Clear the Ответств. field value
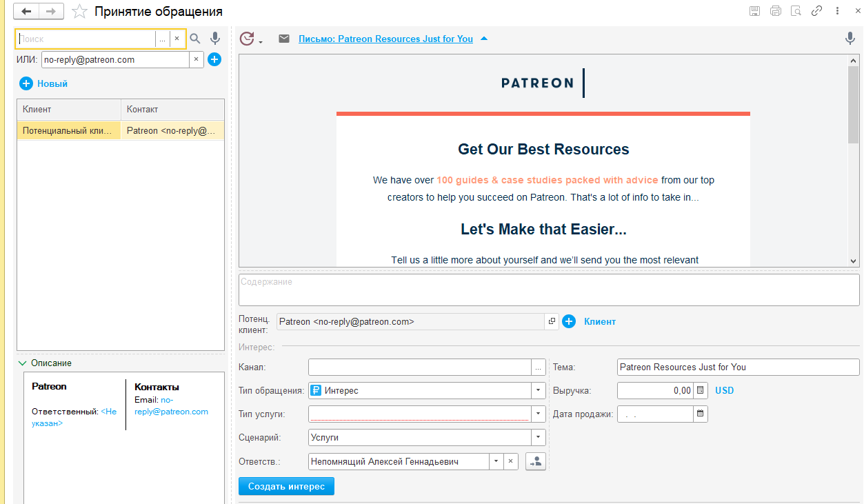 click(x=510, y=461)
